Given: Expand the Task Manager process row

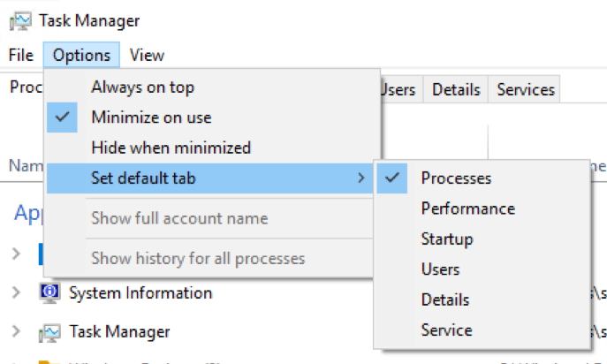Looking at the screenshot, I should pyautogui.click(x=15, y=332).
